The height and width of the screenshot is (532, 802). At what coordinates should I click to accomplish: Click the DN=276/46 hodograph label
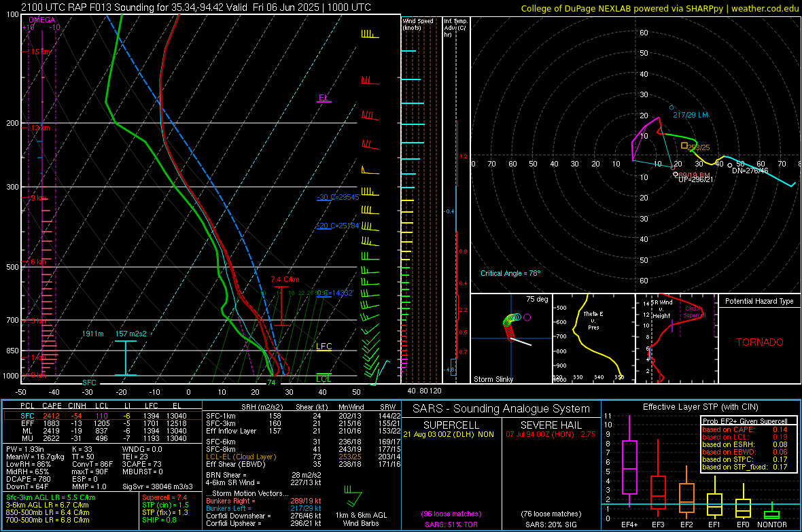[750, 171]
